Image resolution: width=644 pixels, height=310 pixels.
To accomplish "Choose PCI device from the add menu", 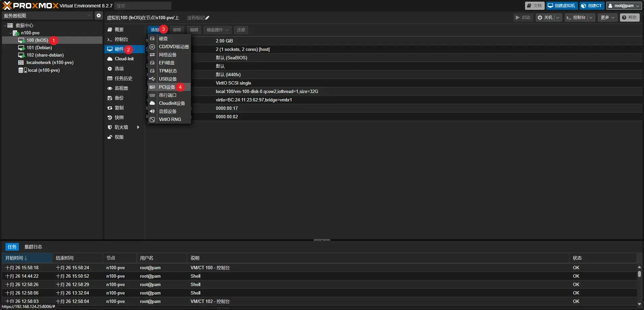I will coord(167,87).
